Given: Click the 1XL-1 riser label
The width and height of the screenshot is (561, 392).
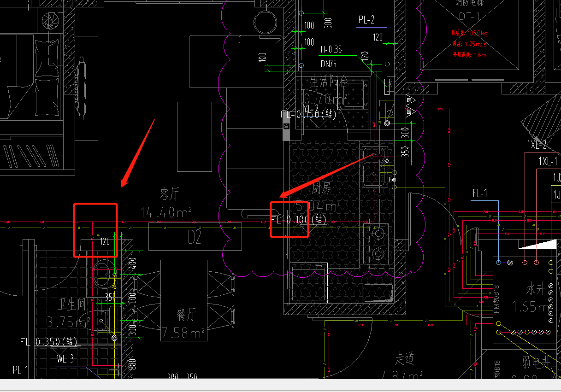Looking at the screenshot, I should pos(548,161).
